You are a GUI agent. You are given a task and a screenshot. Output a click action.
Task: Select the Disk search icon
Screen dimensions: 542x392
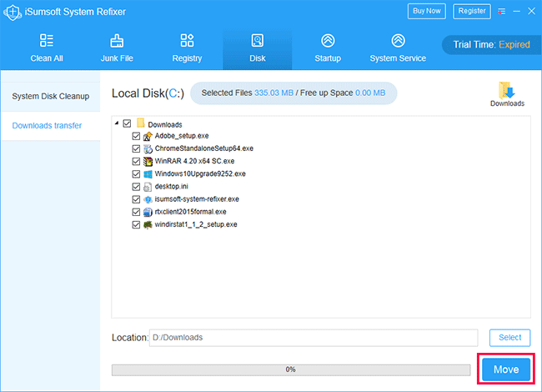(x=257, y=41)
